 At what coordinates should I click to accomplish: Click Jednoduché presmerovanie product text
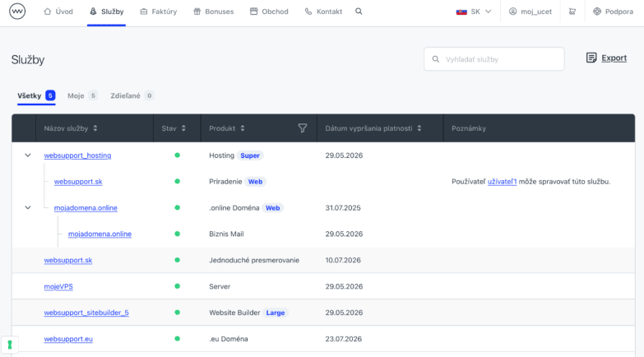[x=254, y=261]
